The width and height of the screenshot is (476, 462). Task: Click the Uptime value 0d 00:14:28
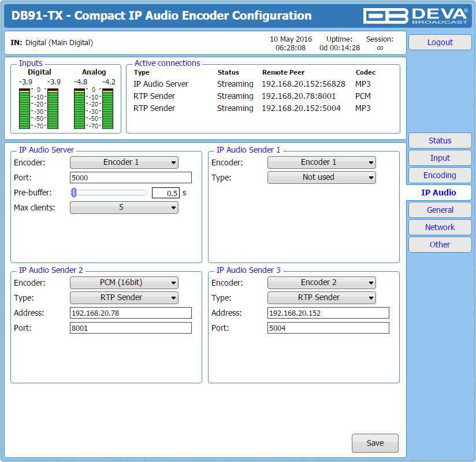pyautogui.click(x=340, y=48)
